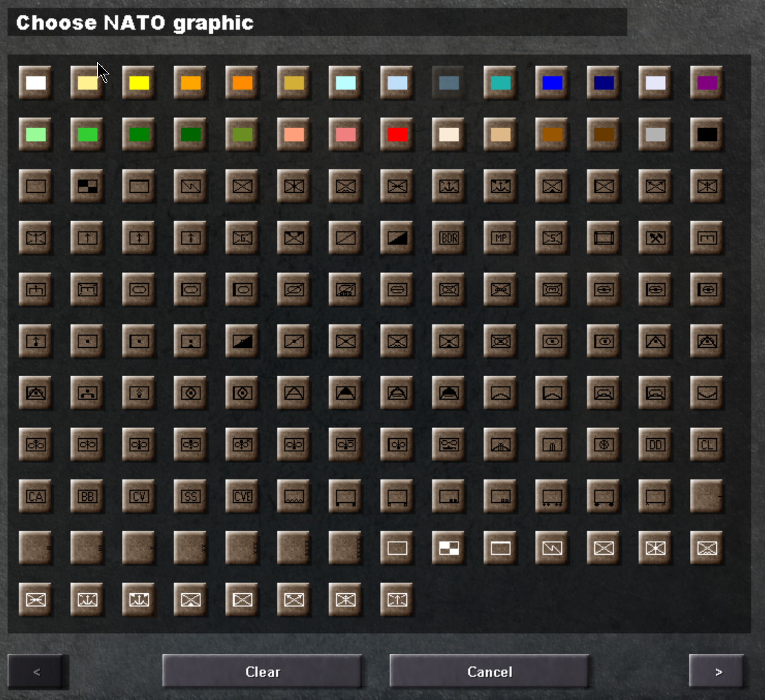Select the wavy bottom line graphic
765x700 pixels.
[294, 497]
